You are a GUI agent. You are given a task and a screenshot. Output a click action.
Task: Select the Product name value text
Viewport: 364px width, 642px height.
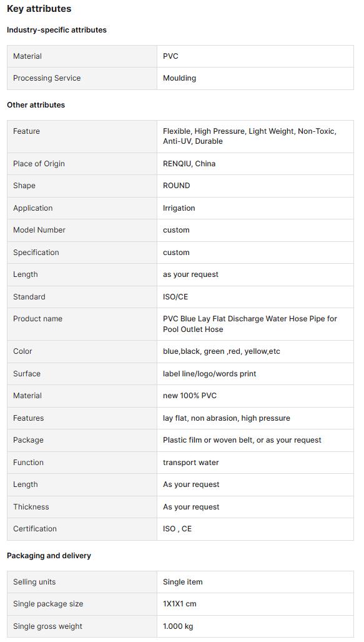(250, 324)
